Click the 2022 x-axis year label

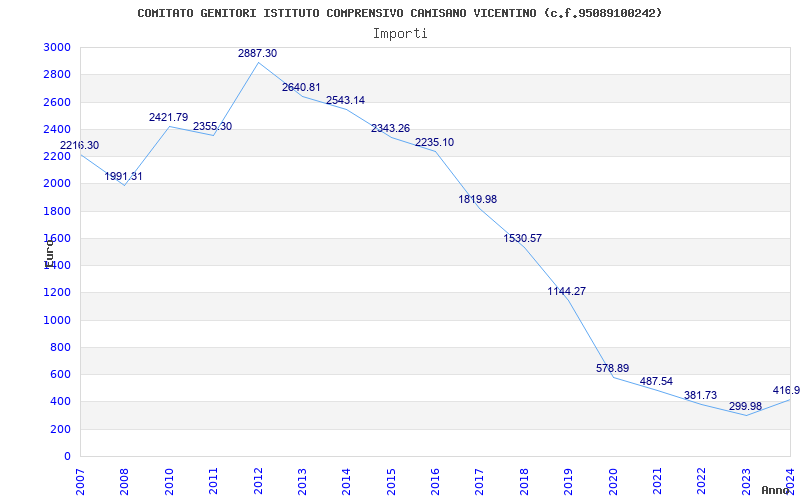click(x=702, y=481)
